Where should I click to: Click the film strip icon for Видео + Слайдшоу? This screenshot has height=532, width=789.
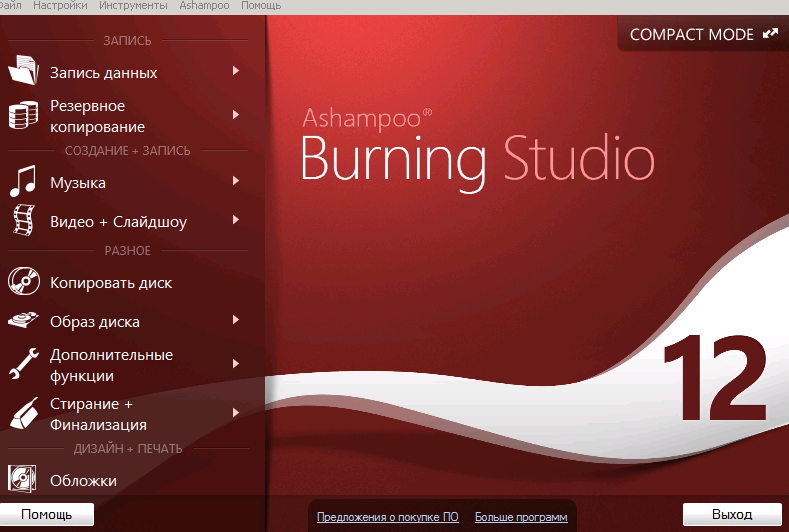(x=23, y=220)
